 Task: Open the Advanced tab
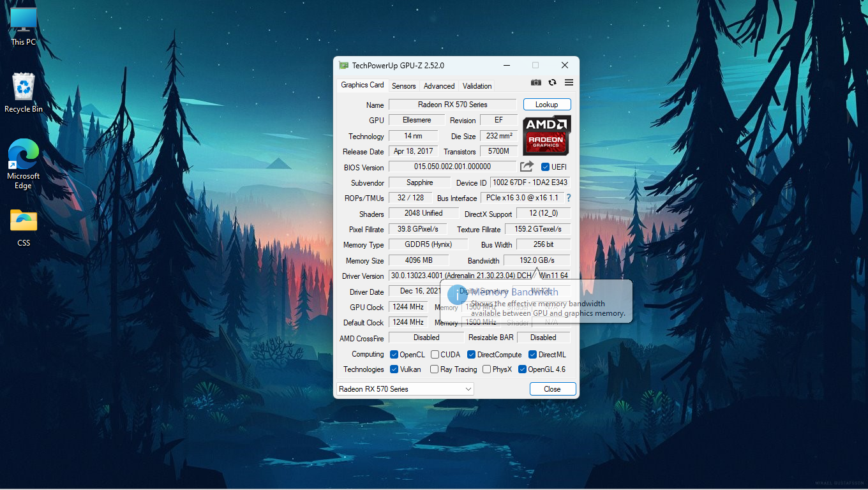point(439,86)
